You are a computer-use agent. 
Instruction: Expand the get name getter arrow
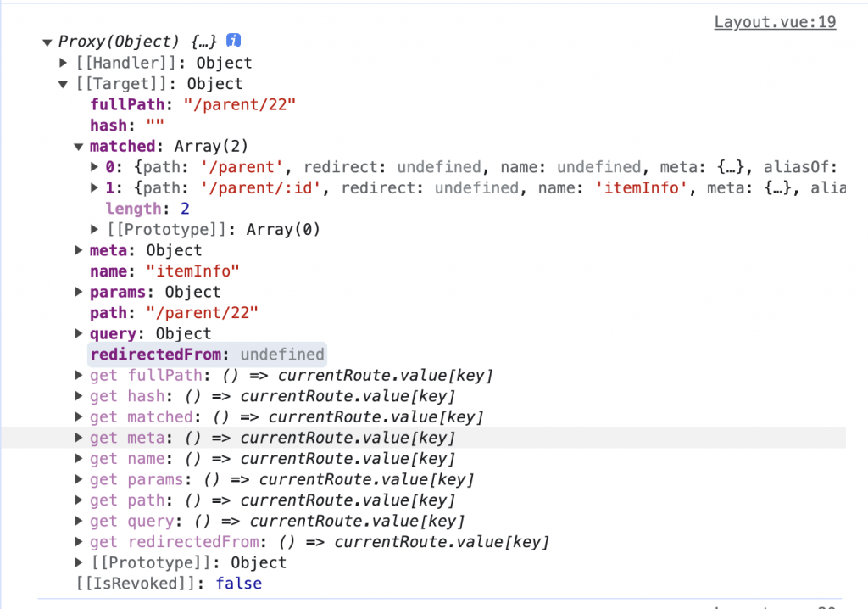click(x=79, y=459)
